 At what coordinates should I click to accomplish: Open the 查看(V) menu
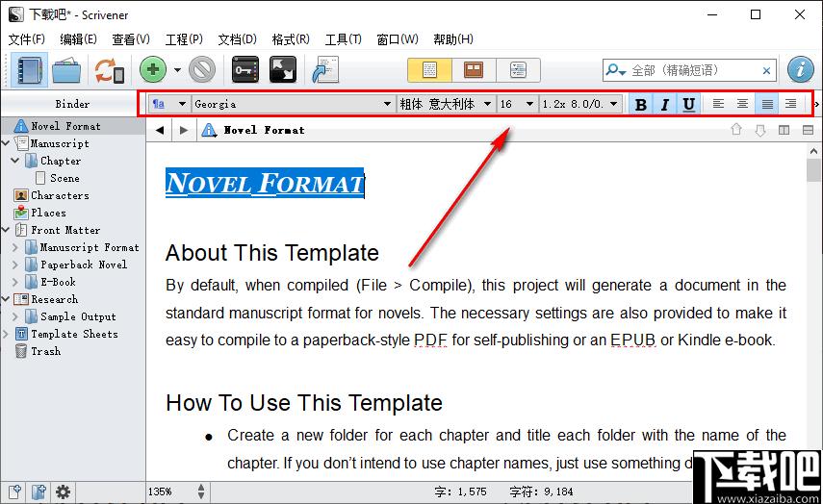click(x=131, y=39)
